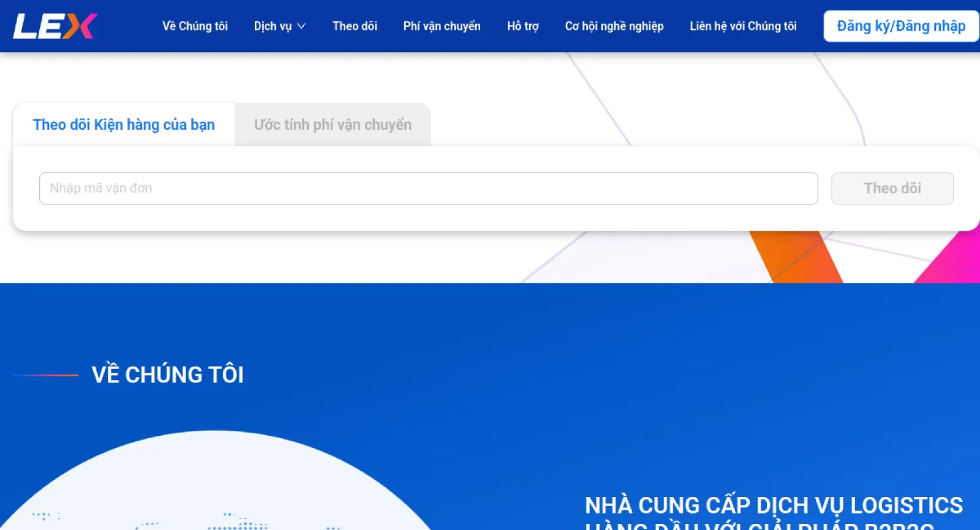Open Liên hệ với Chúng tôi link
Screen dimensions: 980x530
pos(743,26)
